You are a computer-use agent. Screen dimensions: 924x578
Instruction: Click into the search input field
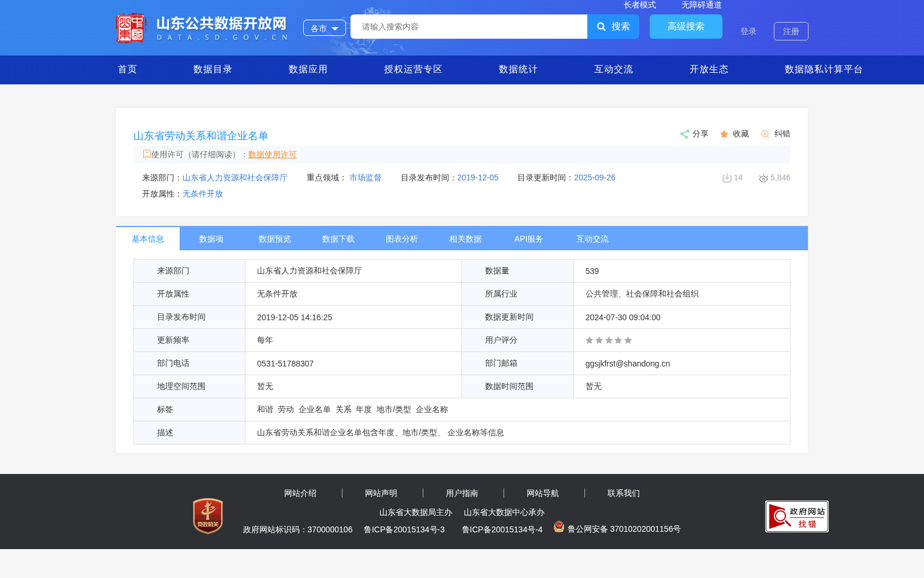click(x=469, y=27)
